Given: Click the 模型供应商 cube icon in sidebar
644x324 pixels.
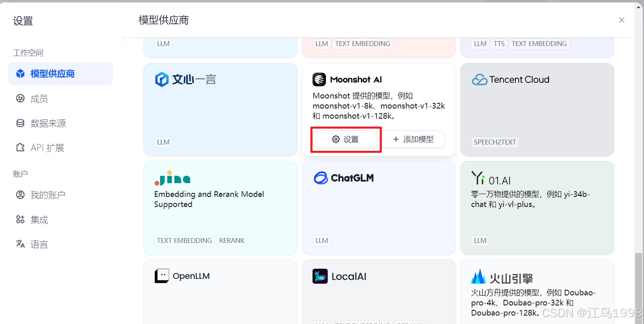Looking at the screenshot, I should (20, 74).
